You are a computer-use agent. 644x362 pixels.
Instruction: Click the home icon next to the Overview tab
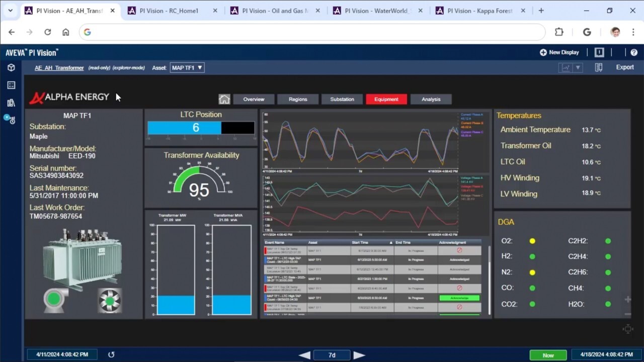(224, 99)
